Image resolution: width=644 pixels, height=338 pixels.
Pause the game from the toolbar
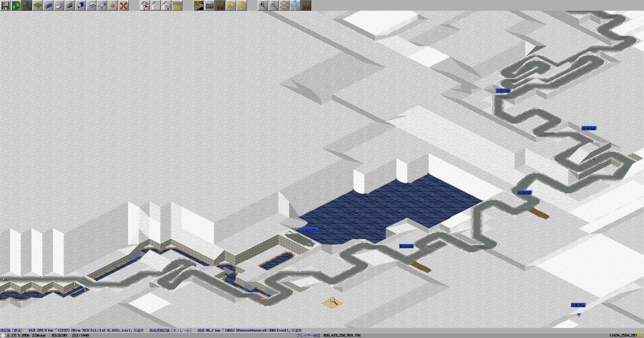(220, 5)
